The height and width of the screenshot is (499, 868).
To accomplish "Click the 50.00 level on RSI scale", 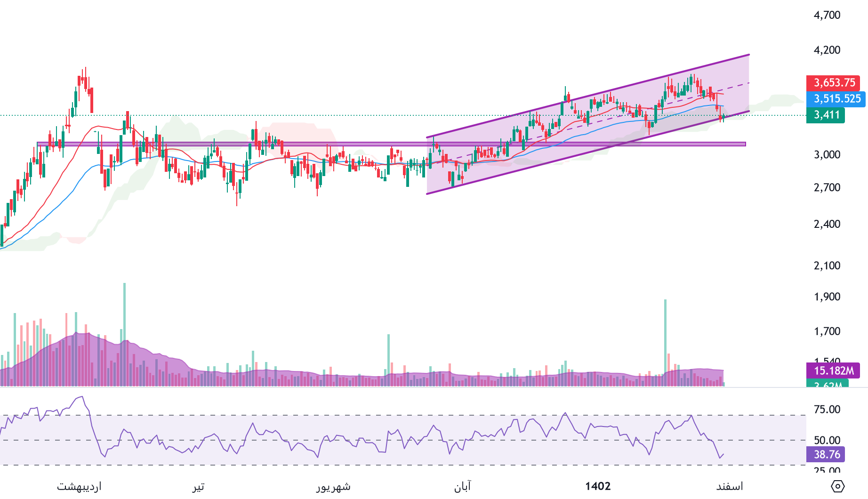I will 827,440.
